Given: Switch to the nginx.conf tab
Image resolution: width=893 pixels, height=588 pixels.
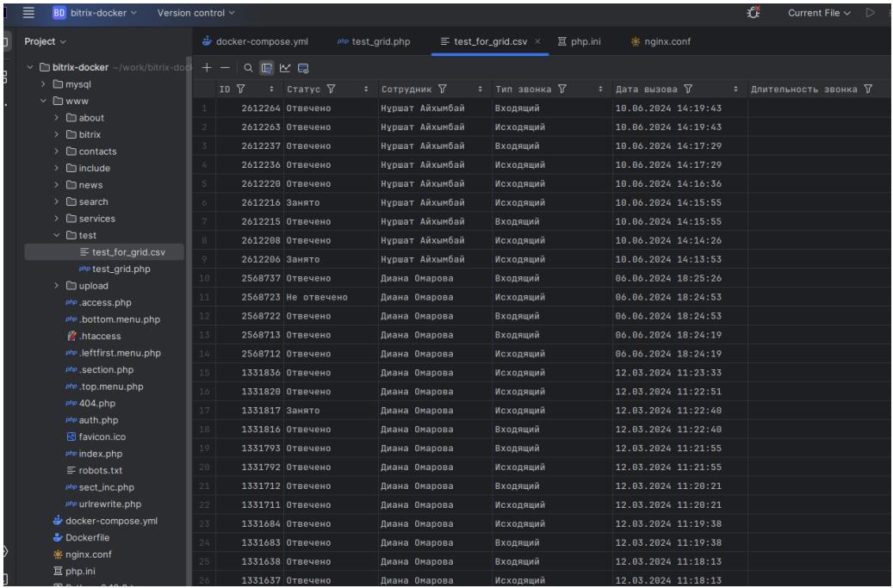Looking at the screenshot, I should coord(667,41).
